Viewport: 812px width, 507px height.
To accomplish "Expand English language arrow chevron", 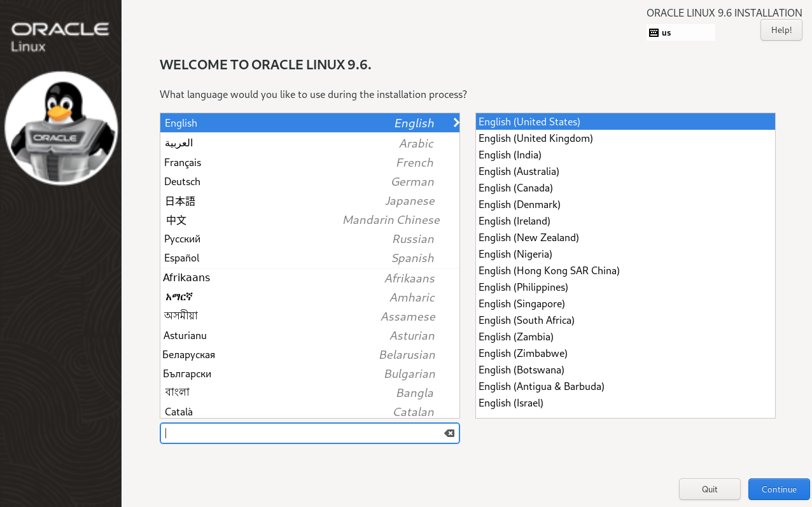I will (x=456, y=123).
